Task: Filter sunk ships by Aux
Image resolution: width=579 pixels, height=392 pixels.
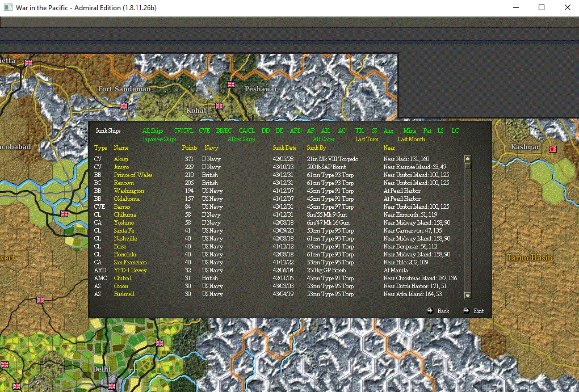Action: click(388, 130)
